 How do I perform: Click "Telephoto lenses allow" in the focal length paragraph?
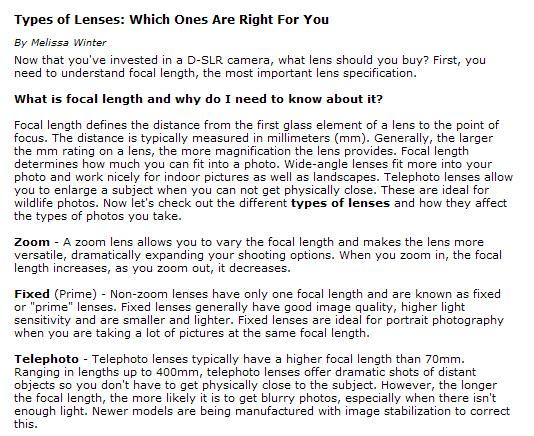449,177
